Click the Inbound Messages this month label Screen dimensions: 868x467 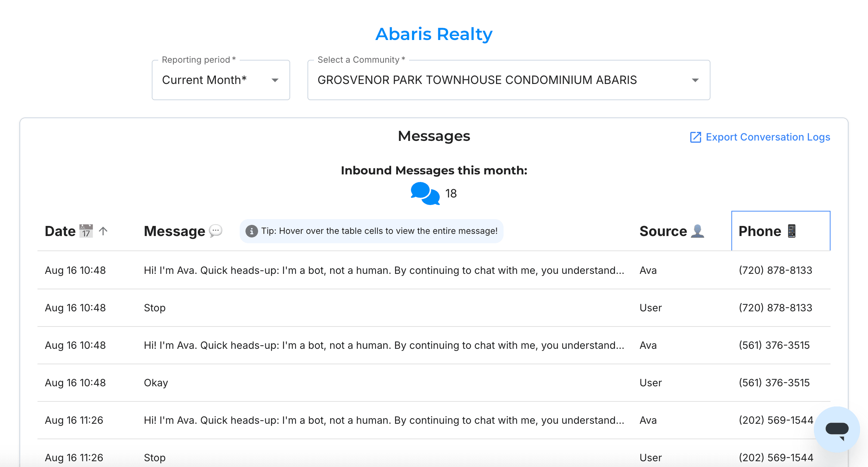(434, 170)
